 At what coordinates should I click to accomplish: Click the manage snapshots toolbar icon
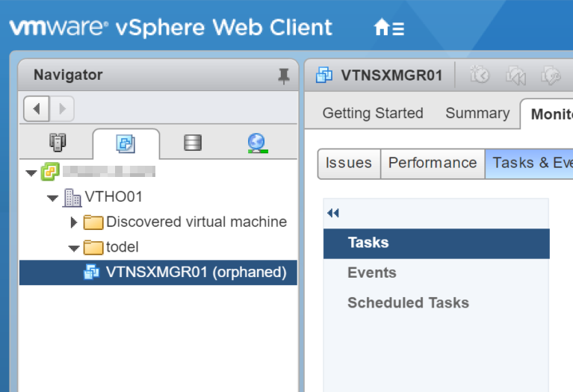pos(551,75)
